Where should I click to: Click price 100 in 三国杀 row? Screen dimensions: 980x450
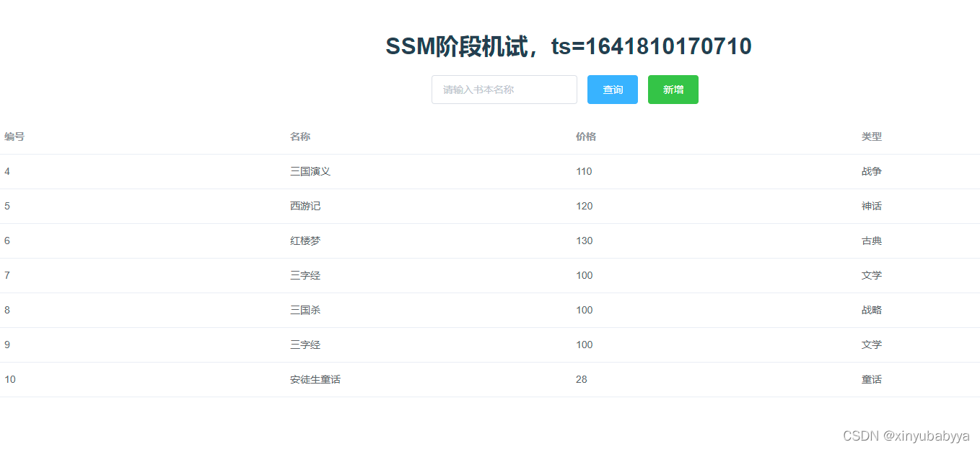(x=584, y=310)
